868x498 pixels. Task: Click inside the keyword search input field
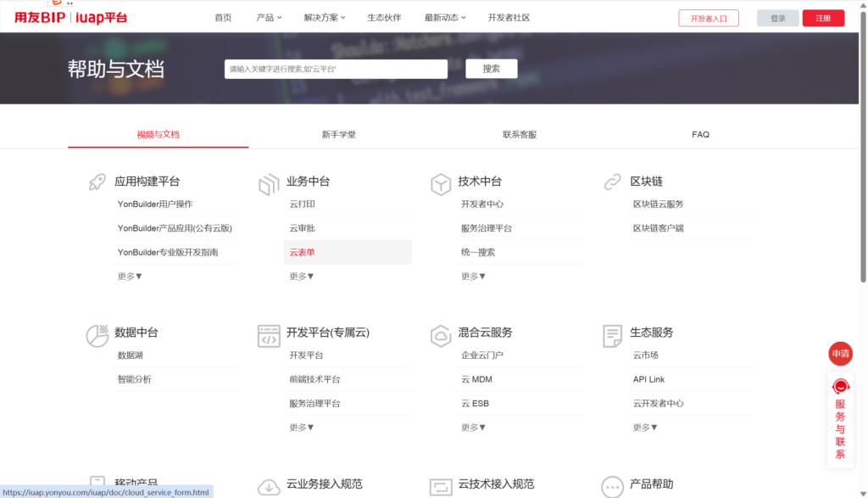pyautogui.click(x=336, y=69)
